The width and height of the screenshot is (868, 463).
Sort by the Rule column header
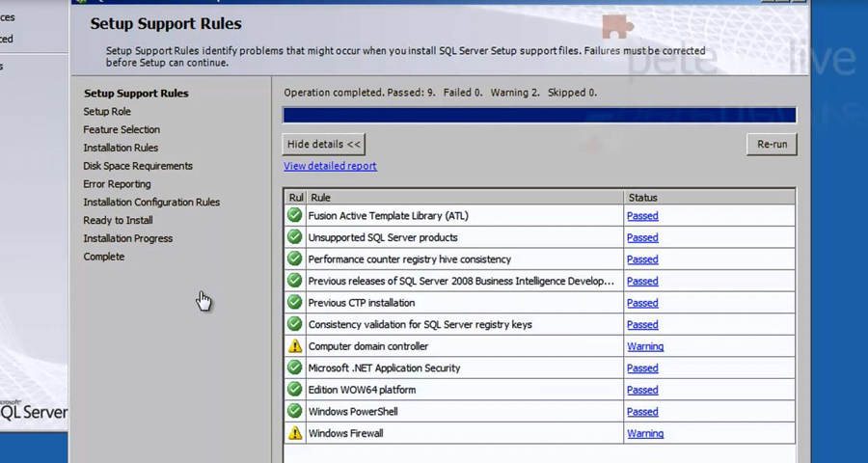(465, 197)
